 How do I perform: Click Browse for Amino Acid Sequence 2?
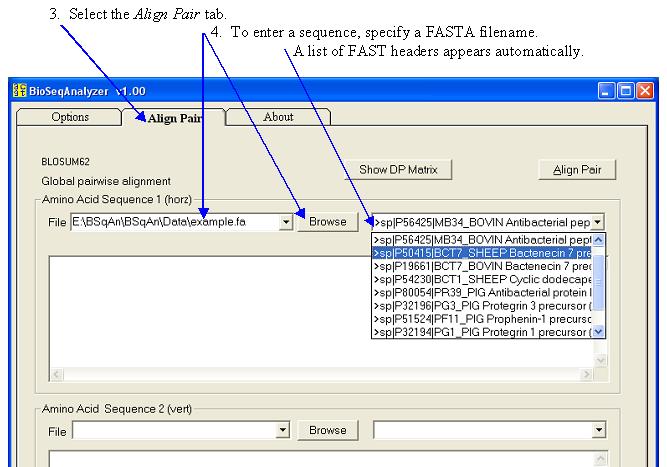(x=328, y=430)
